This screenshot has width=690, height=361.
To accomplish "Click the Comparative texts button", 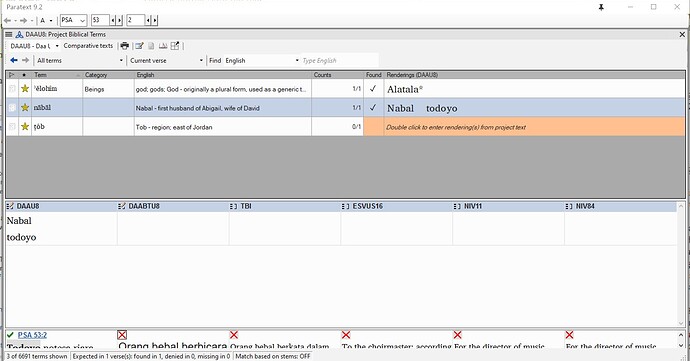I will 88,46.
